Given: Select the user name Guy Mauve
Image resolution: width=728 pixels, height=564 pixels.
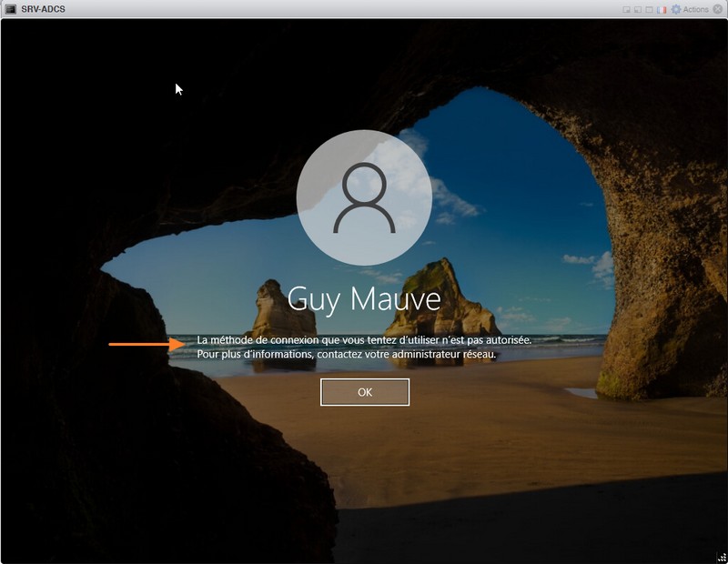Looking at the screenshot, I should coord(364,297).
